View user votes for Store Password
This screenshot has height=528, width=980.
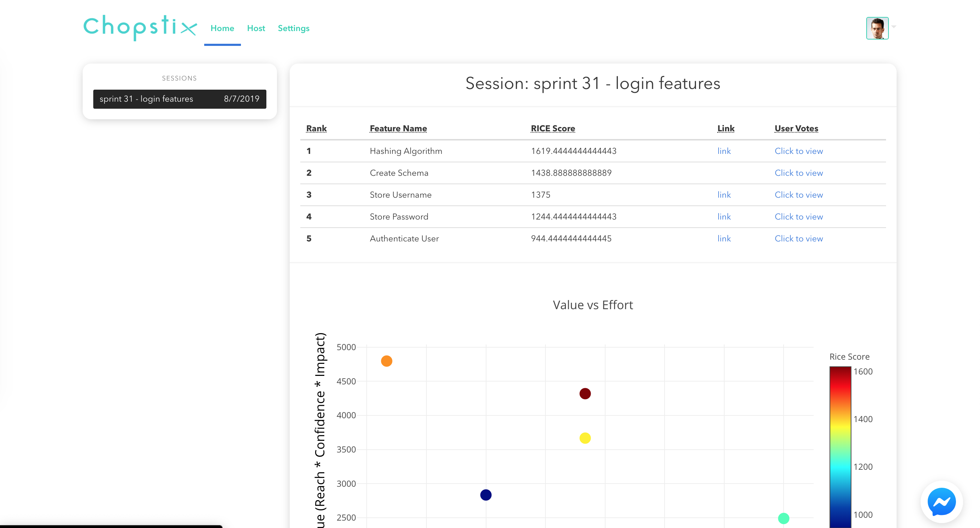coord(798,217)
